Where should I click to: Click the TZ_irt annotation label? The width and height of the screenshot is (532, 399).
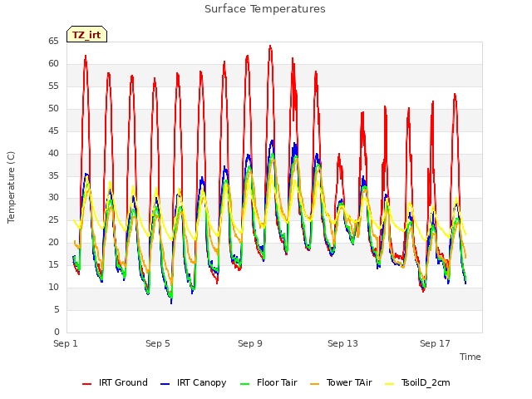[86, 34]
